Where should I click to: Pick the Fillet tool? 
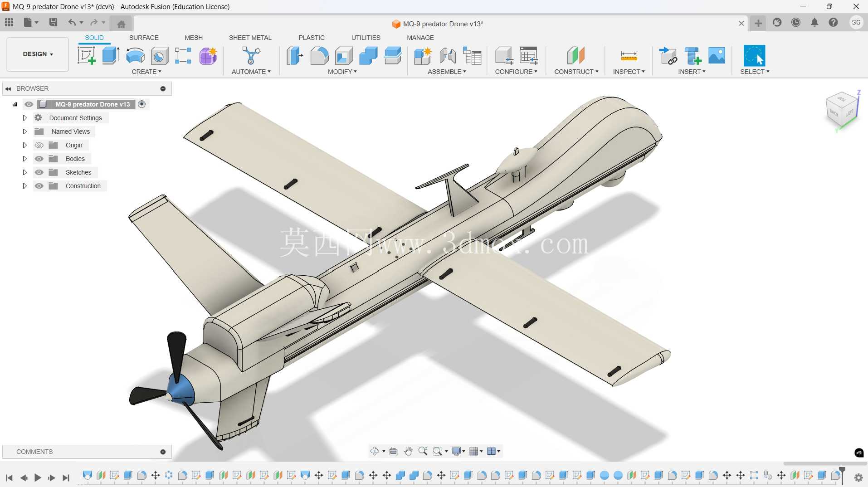click(319, 56)
